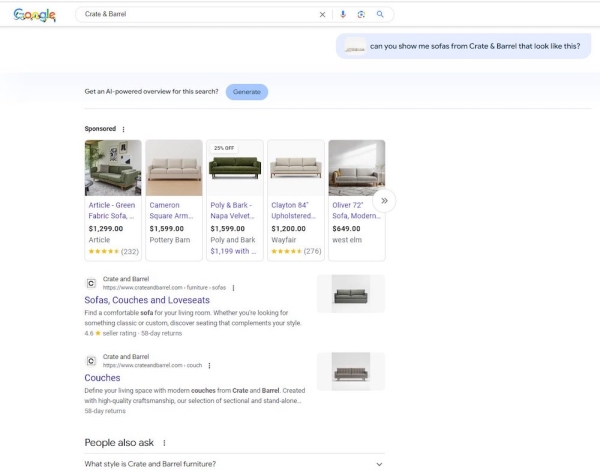The height and width of the screenshot is (470, 600).
Task: Show more sponsored sofa products
Action: click(x=384, y=201)
